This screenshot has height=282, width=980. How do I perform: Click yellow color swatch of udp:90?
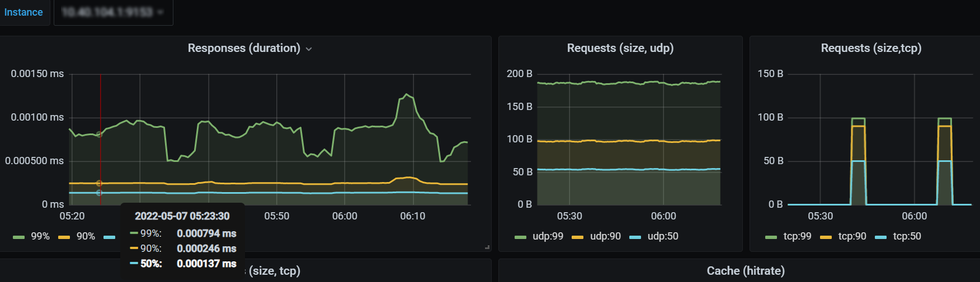click(578, 237)
